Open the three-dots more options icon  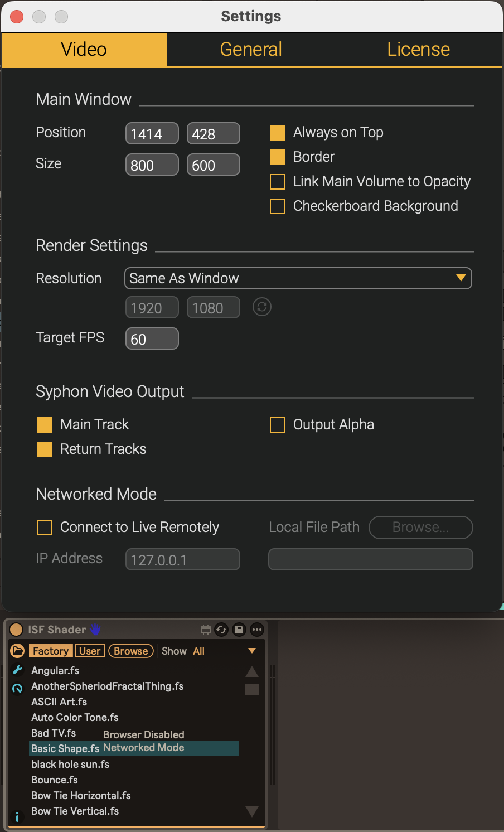pos(257,630)
